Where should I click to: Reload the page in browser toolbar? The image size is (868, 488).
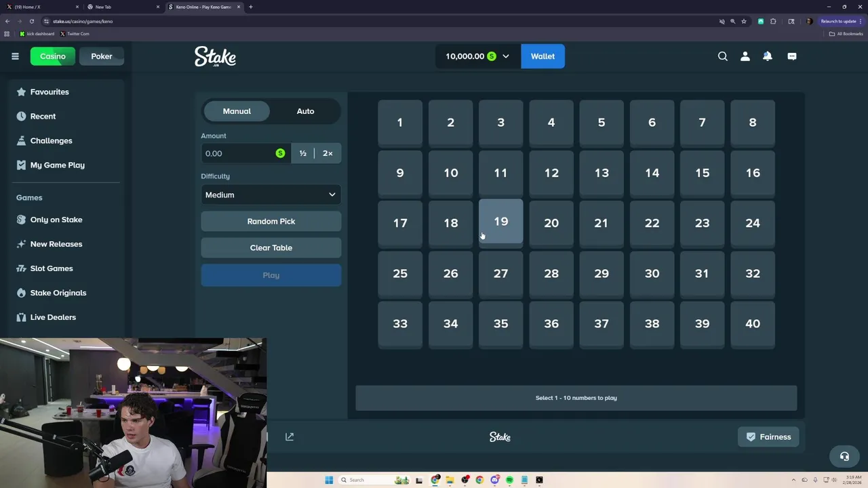click(31, 21)
